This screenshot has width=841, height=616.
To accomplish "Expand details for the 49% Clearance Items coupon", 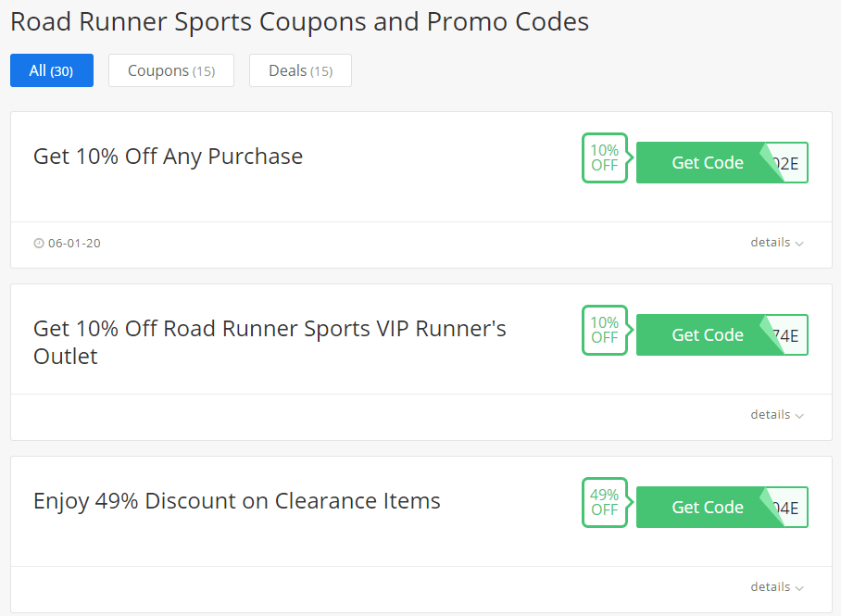I will point(777,587).
